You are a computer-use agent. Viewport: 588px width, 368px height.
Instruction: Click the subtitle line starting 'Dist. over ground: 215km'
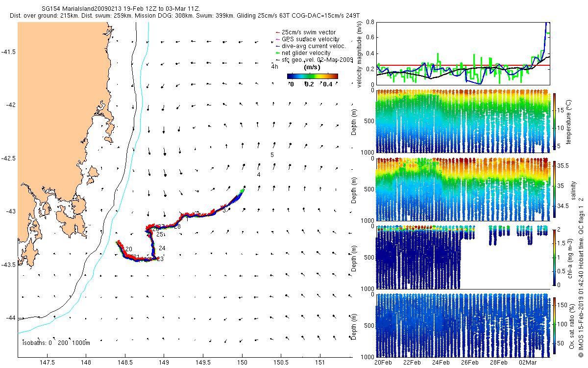click(x=185, y=16)
